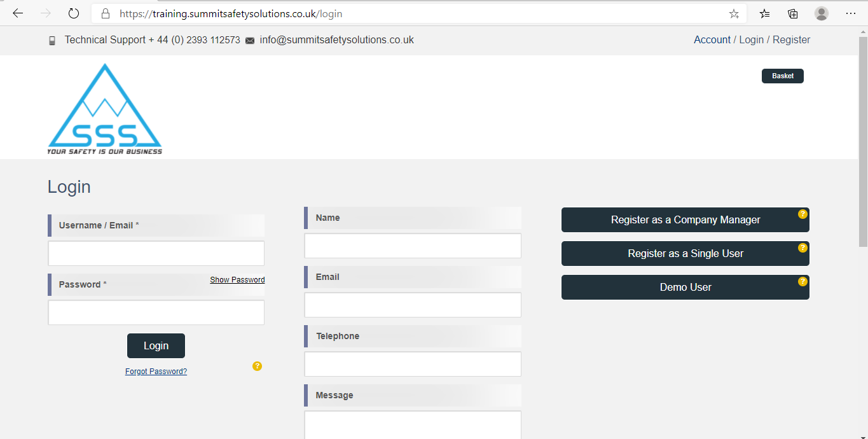Open the browser settings ellipsis menu
This screenshot has height=439, width=868.
point(851,13)
